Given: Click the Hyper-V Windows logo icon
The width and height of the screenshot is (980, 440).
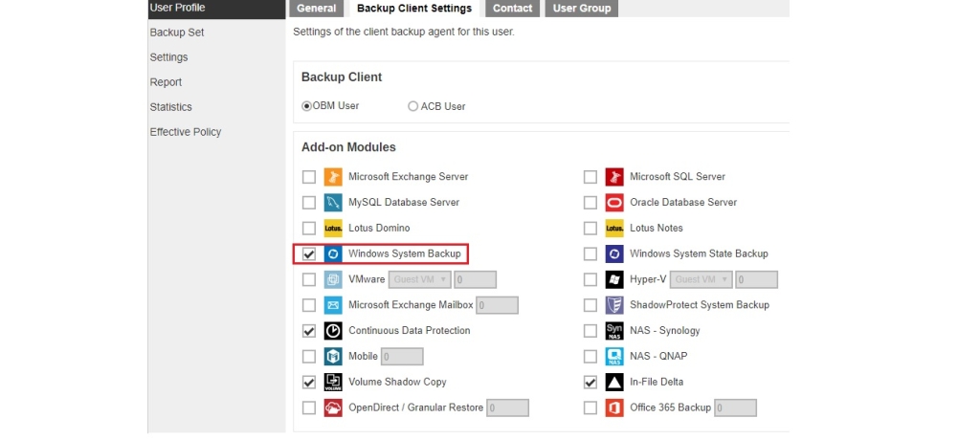Looking at the screenshot, I should pos(614,279).
